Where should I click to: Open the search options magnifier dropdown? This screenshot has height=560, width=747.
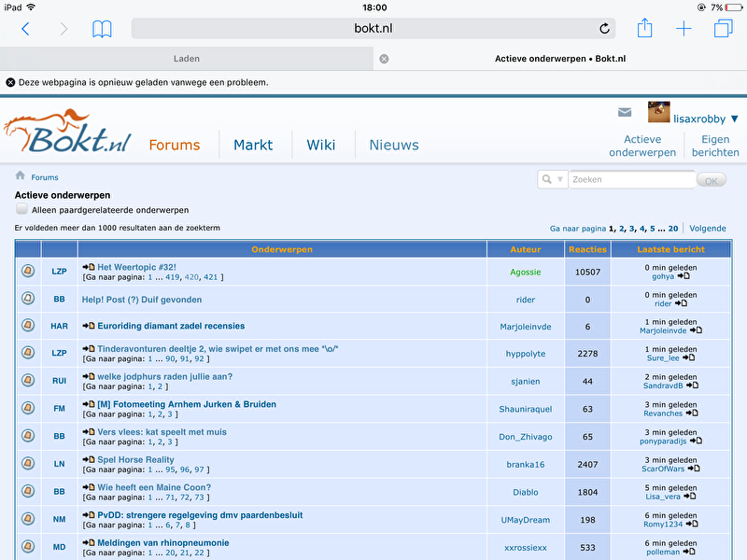click(x=553, y=179)
